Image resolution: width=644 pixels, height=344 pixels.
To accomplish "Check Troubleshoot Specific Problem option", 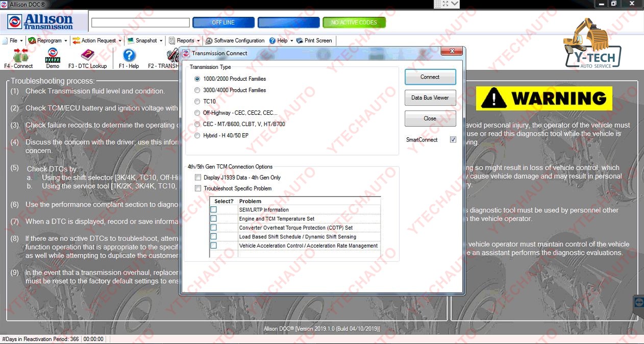I will (x=198, y=188).
